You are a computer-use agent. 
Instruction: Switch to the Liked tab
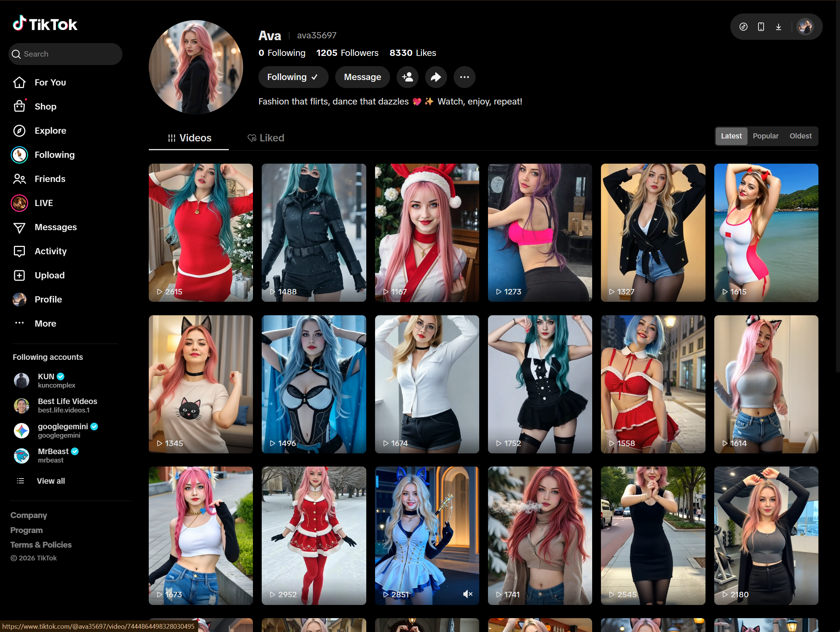click(x=266, y=138)
